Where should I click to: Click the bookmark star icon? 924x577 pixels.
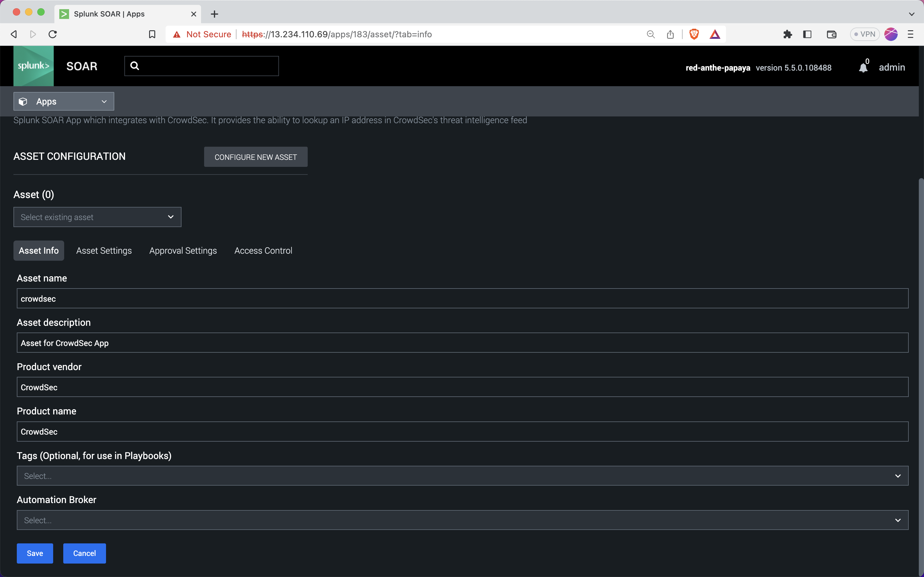(152, 34)
